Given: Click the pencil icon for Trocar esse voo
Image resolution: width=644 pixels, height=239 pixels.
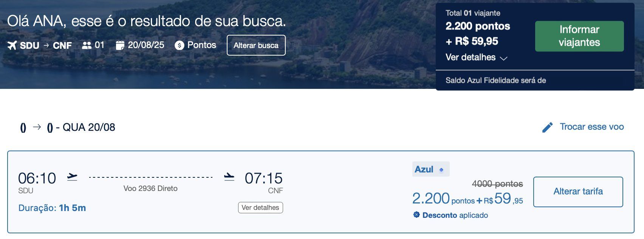Looking at the screenshot, I should [547, 127].
